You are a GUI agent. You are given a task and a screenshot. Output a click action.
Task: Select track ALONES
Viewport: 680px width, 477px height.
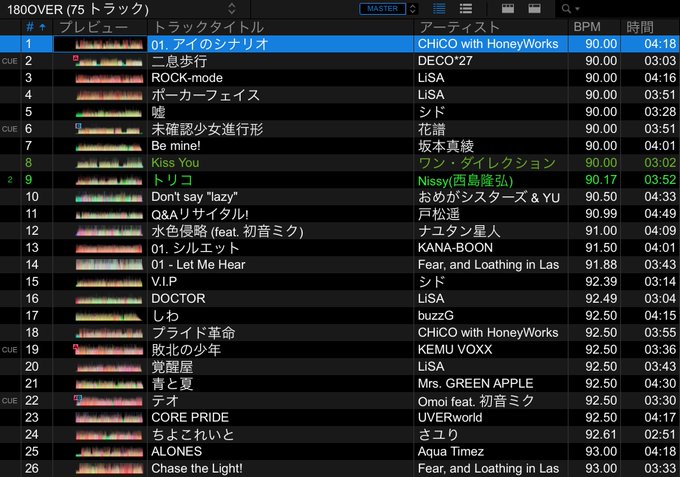[177, 451]
